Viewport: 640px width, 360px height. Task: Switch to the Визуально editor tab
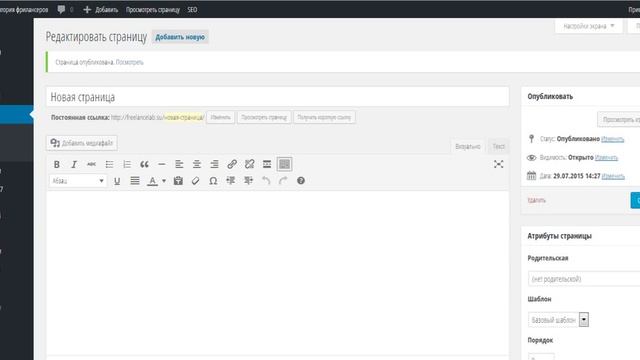(468, 146)
